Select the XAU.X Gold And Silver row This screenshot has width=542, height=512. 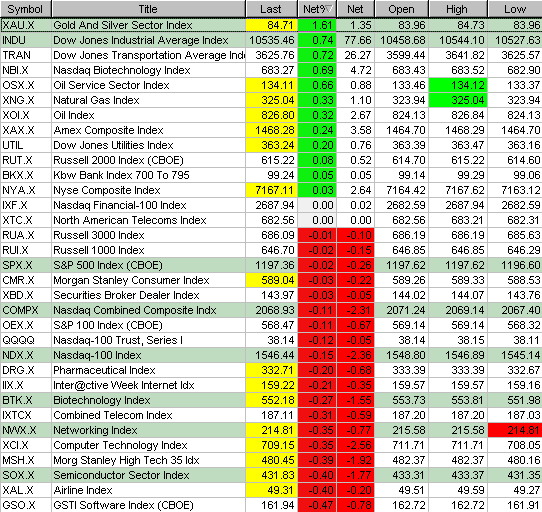coord(271,25)
